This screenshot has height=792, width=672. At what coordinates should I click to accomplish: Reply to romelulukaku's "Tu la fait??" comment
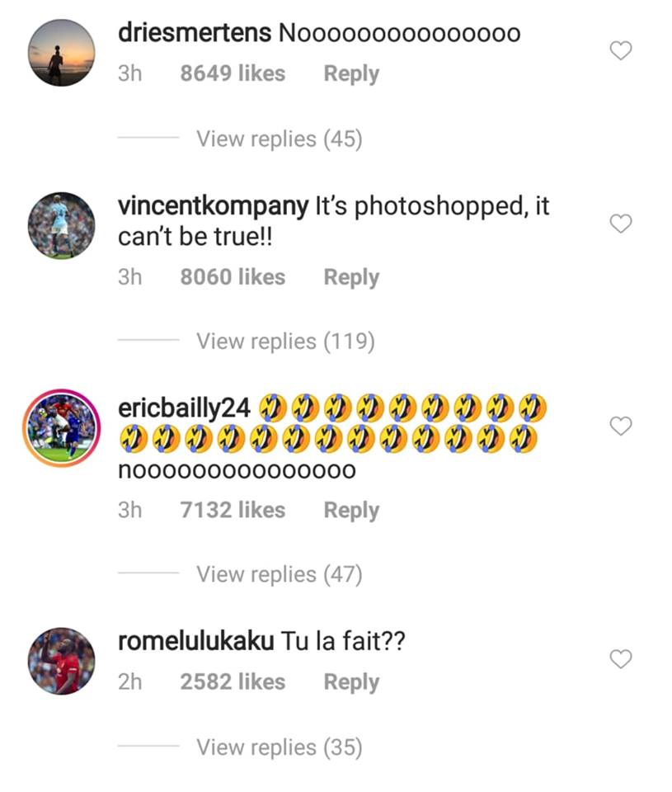point(351,682)
